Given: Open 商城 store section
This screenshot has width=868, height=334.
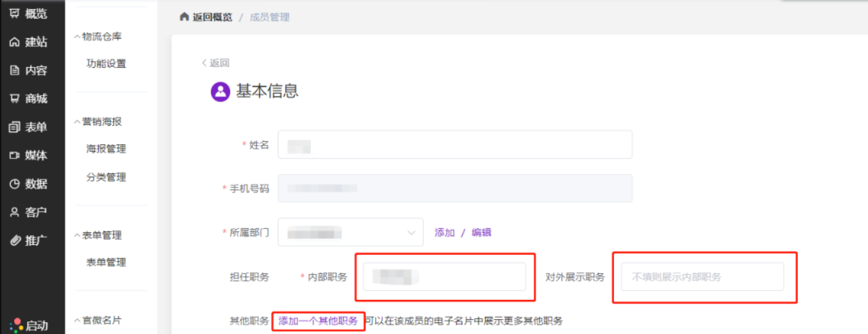Looking at the screenshot, I should pyautogui.click(x=28, y=99).
